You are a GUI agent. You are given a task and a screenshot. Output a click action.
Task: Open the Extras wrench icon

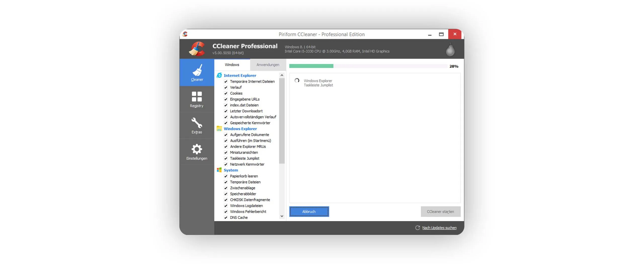(x=196, y=123)
